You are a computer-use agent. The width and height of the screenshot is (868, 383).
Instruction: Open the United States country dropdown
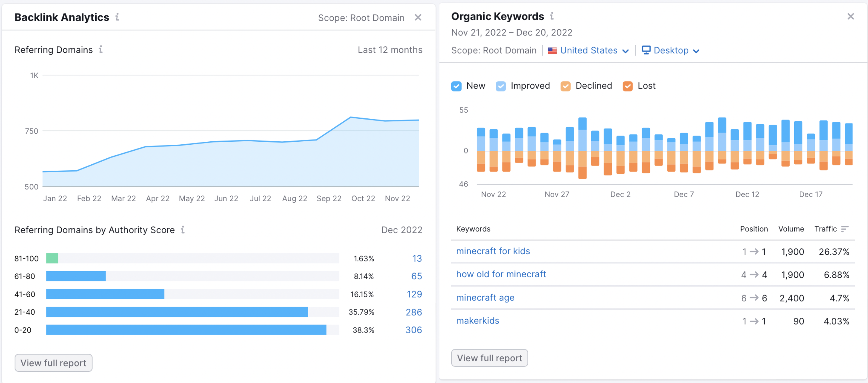[x=588, y=50]
